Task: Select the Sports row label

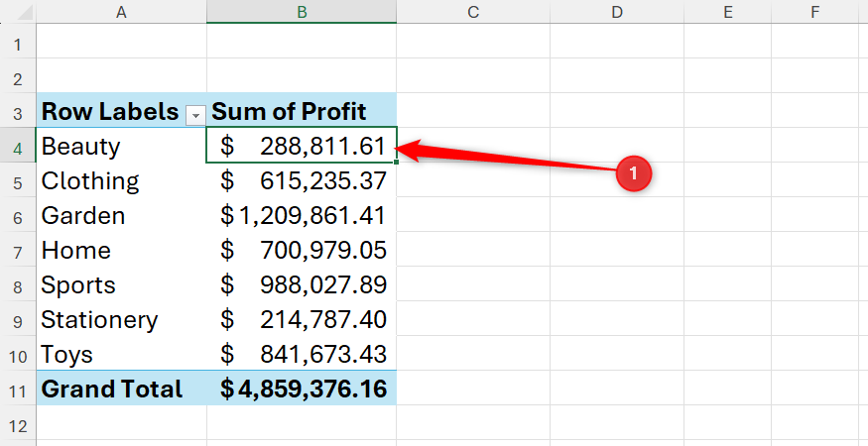Action: click(121, 283)
